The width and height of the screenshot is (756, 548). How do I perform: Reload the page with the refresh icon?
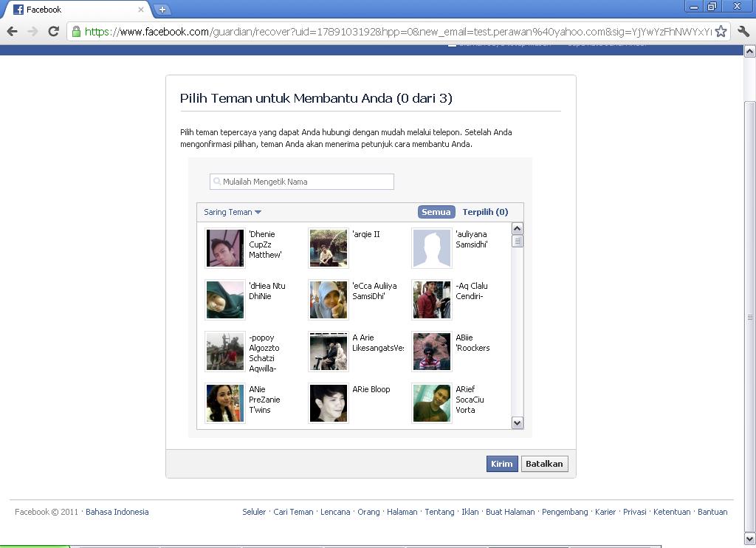(x=53, y=32)
